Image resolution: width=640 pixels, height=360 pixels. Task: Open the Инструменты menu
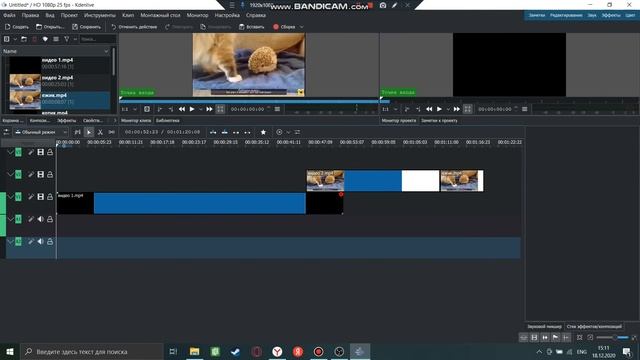(x=100, y=15)
